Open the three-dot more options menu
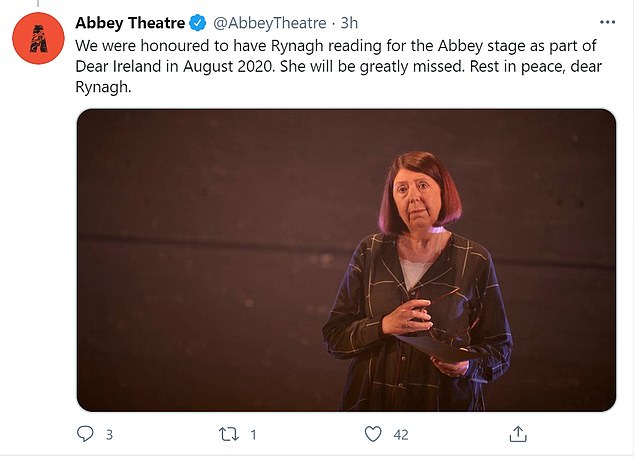 pyautogui.click(x=607, y=22)
